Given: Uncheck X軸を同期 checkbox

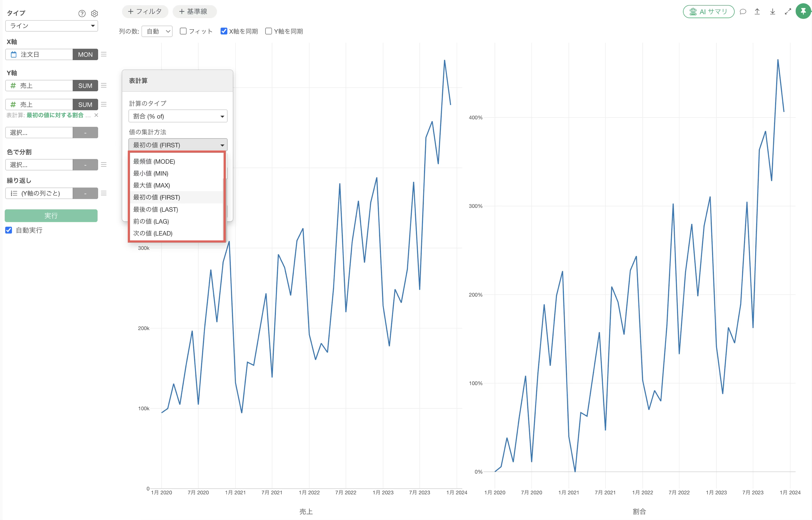Looking at the screenshot, I should coord(224,31).
